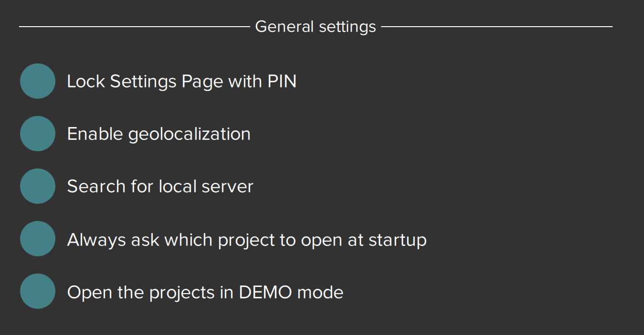Screen dimensions: 644x335
Task: Enable geolocalization using its round toggle
Action: point(38,134)
